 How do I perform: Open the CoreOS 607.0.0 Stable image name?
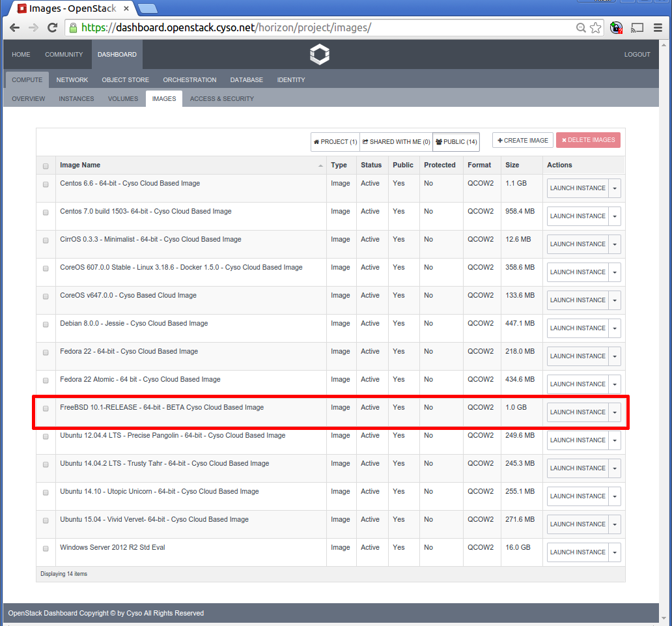click(x=181, y=268)
